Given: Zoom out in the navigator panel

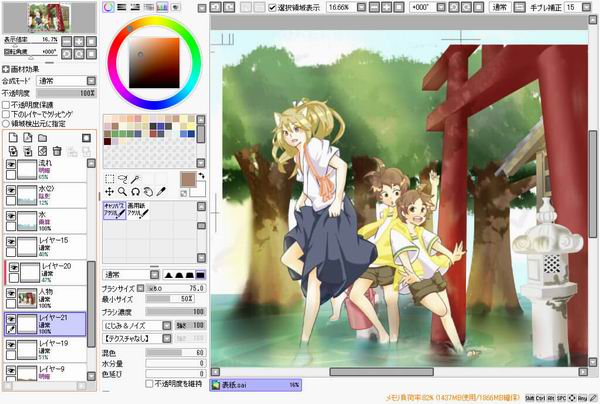Looking at the screenshot, I should [x=67, y=41].
